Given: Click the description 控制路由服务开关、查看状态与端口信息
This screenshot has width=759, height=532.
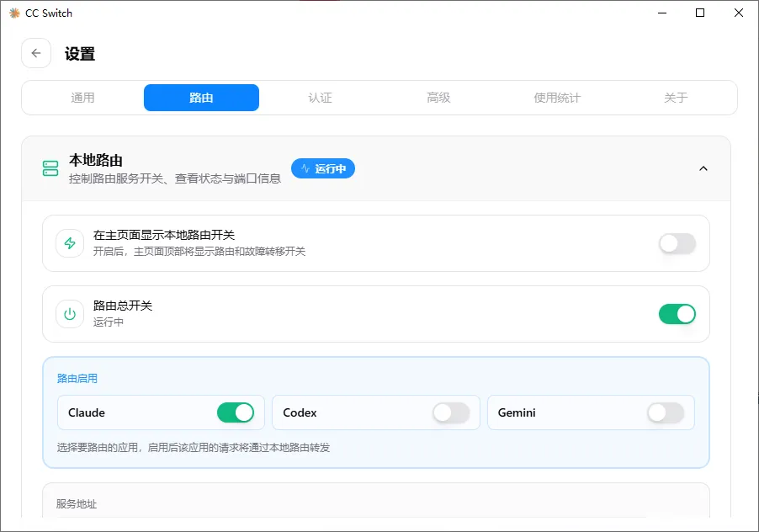Looking at the screenshot, I should [x=175, y=178].
